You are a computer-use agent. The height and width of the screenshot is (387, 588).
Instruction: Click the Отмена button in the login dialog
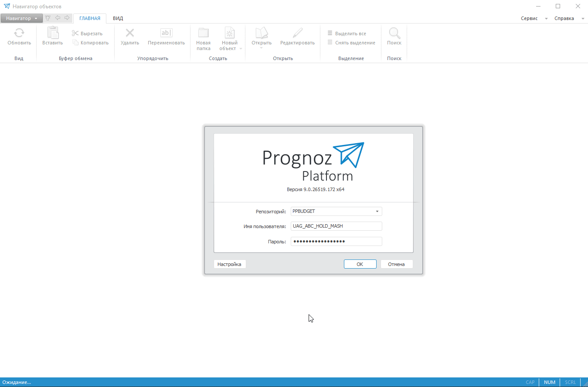coord(397,264)
